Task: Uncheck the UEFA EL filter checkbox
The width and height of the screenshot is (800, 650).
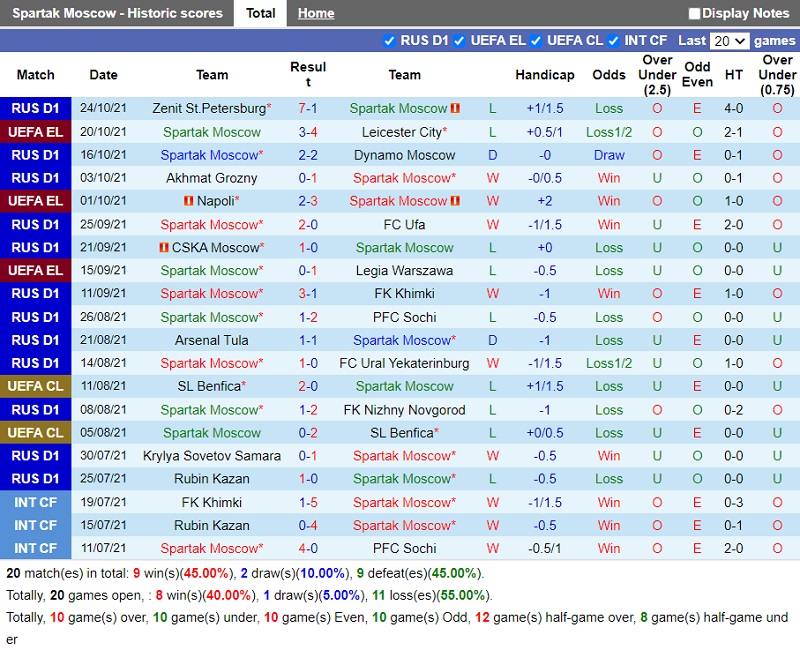Action: (459, 41)
